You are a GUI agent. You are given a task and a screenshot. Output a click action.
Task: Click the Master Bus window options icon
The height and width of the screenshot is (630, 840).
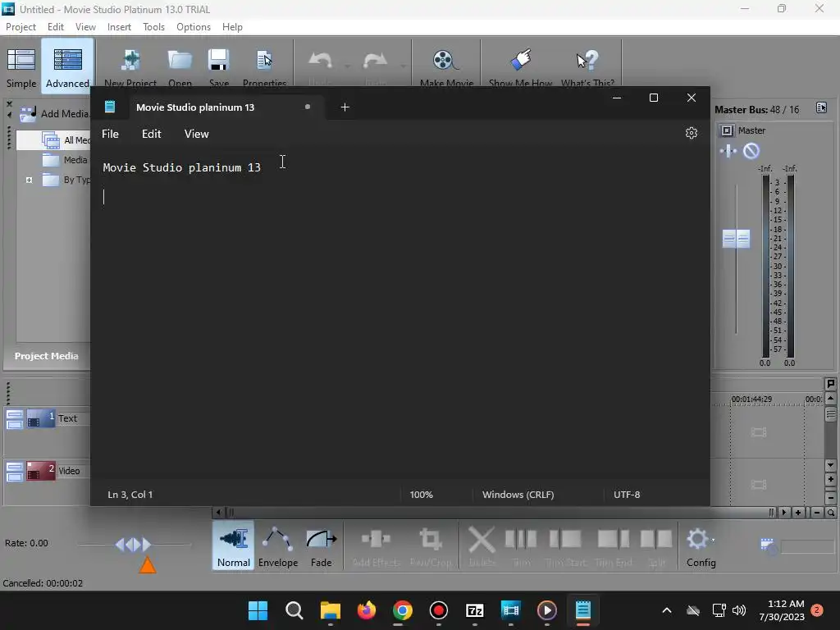coord(821,107)
